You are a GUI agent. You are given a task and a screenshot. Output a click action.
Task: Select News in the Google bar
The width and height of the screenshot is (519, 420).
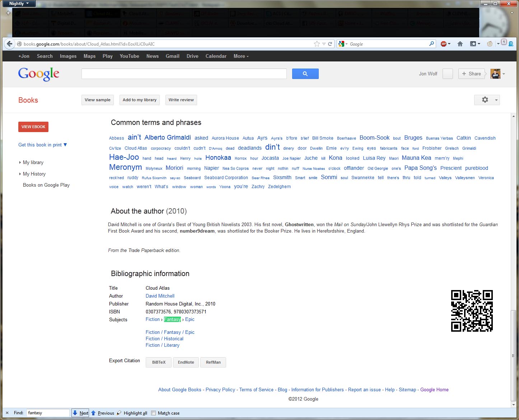click(153, 56)
